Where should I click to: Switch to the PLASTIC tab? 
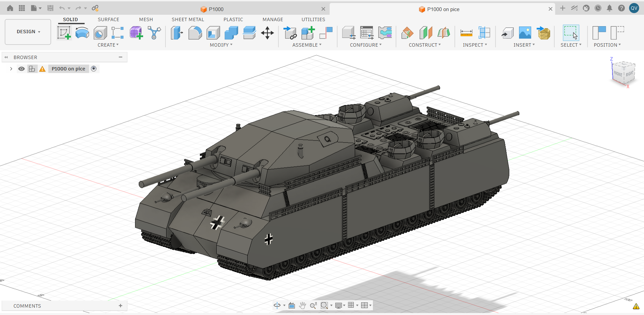point(233,19)
